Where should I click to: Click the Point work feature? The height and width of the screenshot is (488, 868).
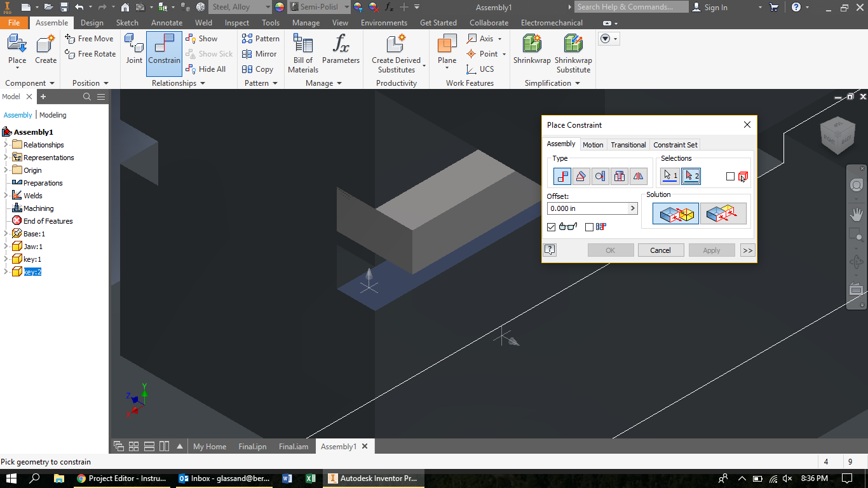(486, 54)
